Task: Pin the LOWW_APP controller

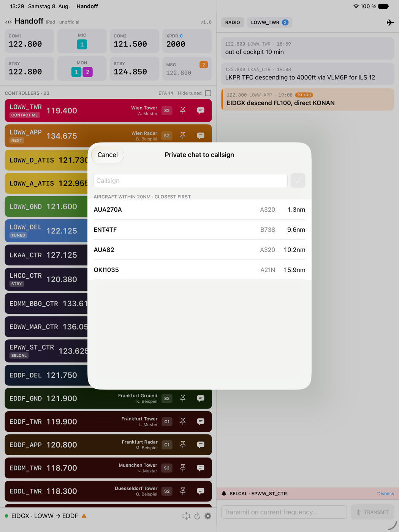Action: pos(183,136)
